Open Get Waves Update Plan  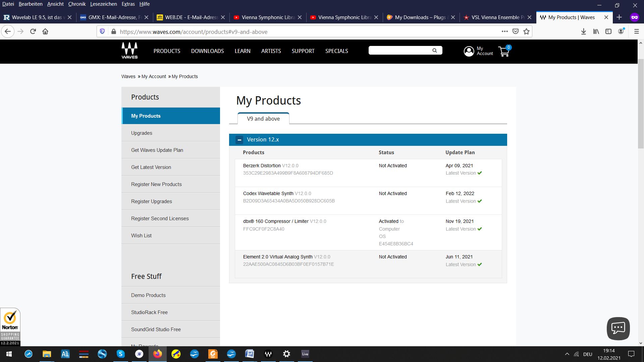click(x=171, y=150)
